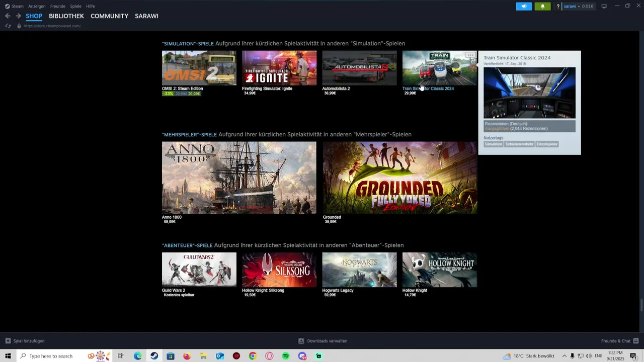This screenshot has width=644, height=362.
Task: Open Opera browser from taskbar
Action: [269, 356]
